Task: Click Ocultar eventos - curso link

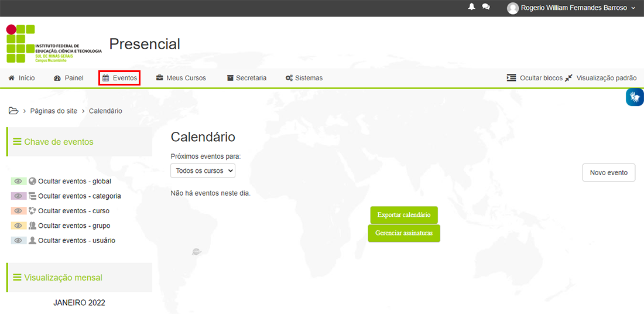Action: [x=74, y=211]
